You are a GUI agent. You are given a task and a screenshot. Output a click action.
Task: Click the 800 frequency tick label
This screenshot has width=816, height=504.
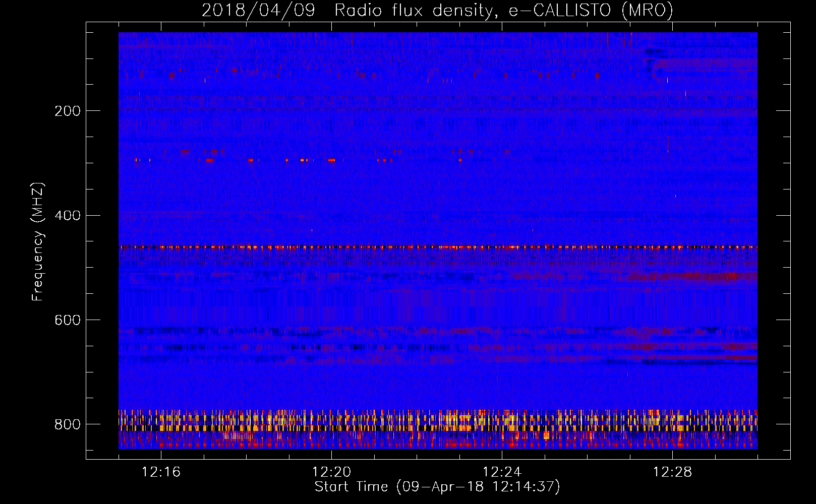[x=68, y=424]
